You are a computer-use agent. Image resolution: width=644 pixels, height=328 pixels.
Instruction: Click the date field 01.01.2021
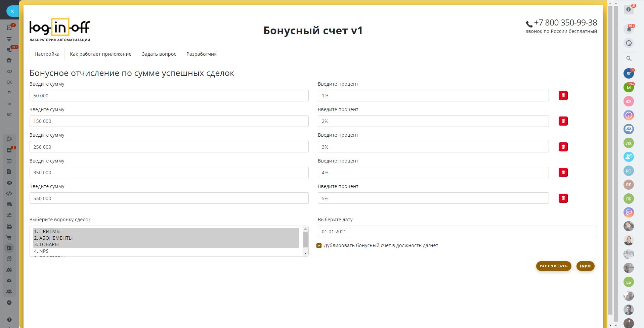(457, 232)
